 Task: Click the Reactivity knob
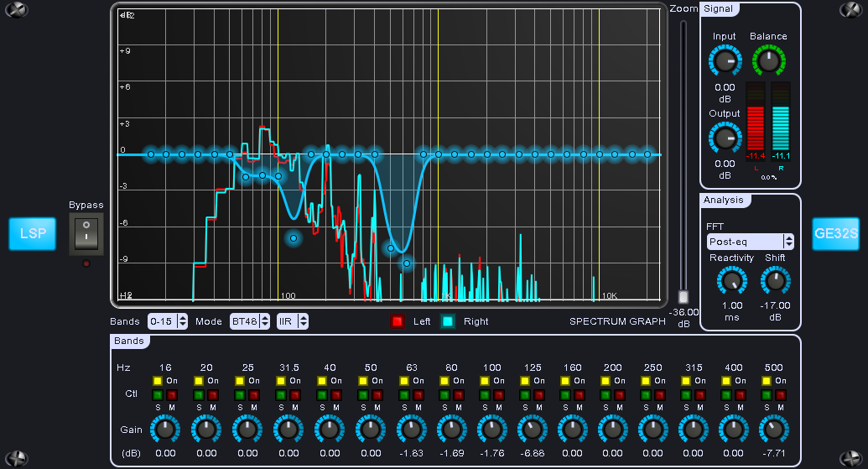pos(732,281)
